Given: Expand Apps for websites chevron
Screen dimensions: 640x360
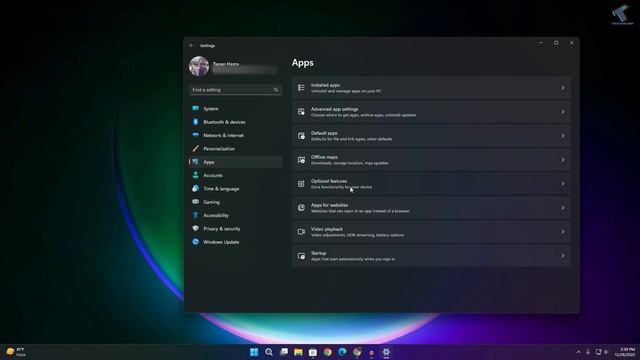Looking at the screenshot, I should [563, 208].
